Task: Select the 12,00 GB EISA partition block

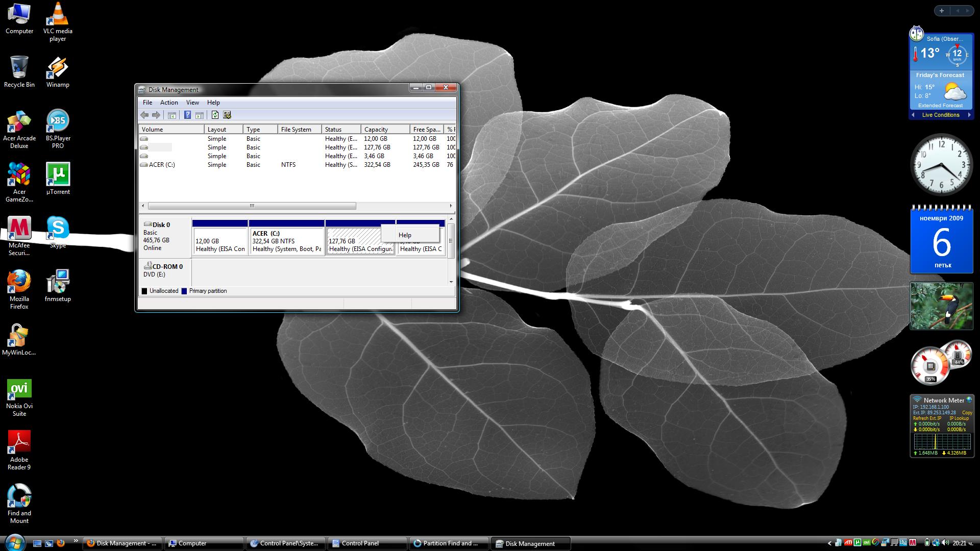Action: pos(220,238)
